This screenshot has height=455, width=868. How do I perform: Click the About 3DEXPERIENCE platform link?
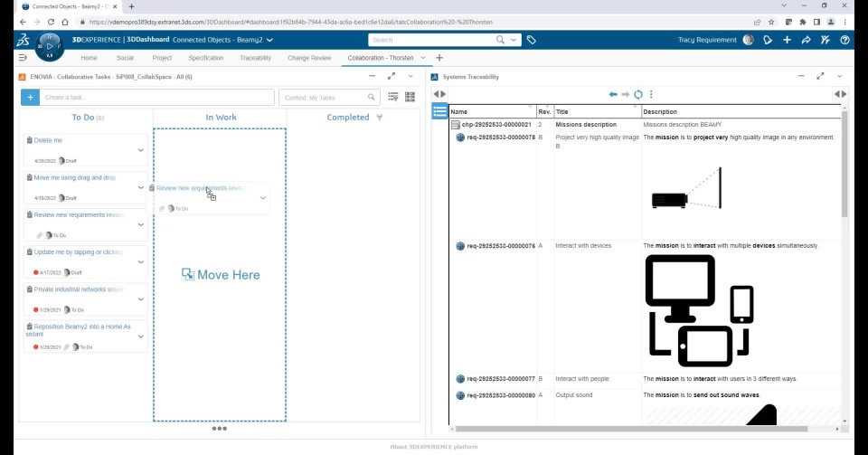pos(433,447)
